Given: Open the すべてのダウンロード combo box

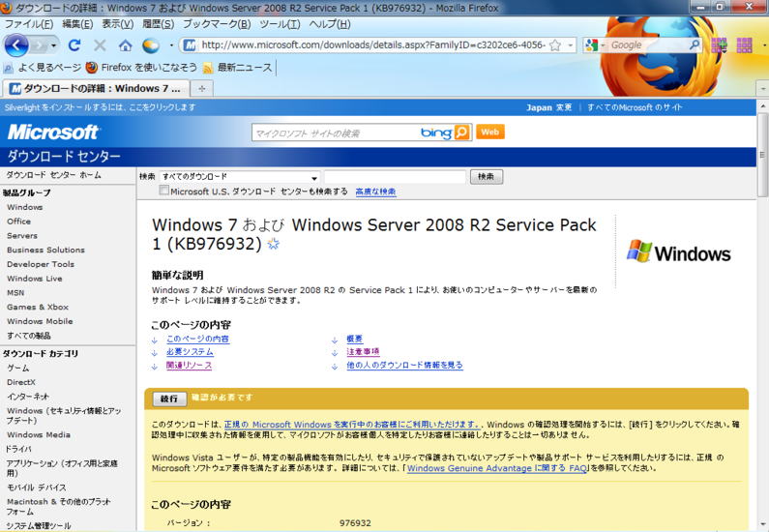Looking at the screenshot, I should (x=240, y=176).
